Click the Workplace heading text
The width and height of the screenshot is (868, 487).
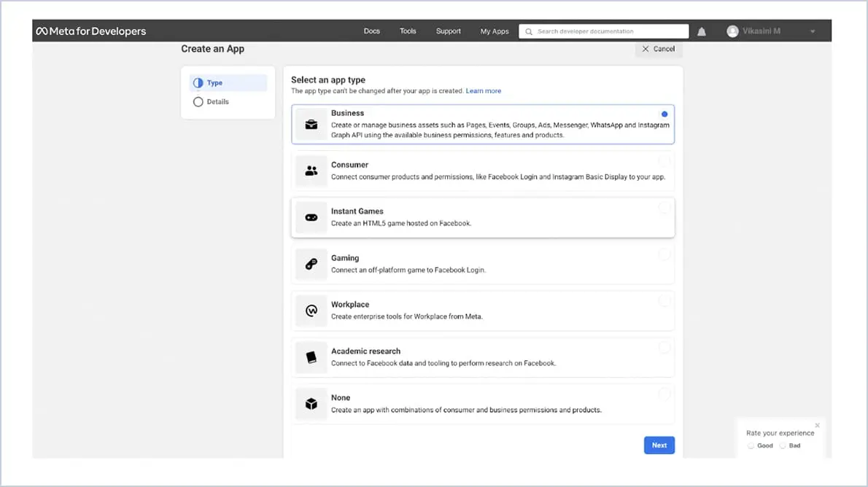(x=350, y=305)
